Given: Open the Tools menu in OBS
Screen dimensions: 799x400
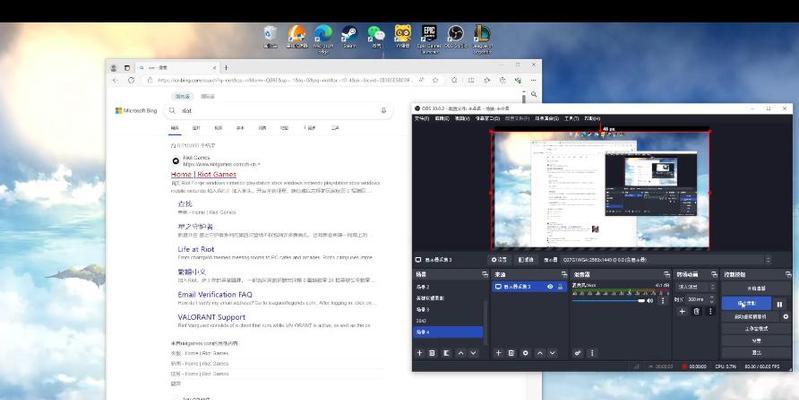Looking at the screenshot, I should tap(571, 118).
